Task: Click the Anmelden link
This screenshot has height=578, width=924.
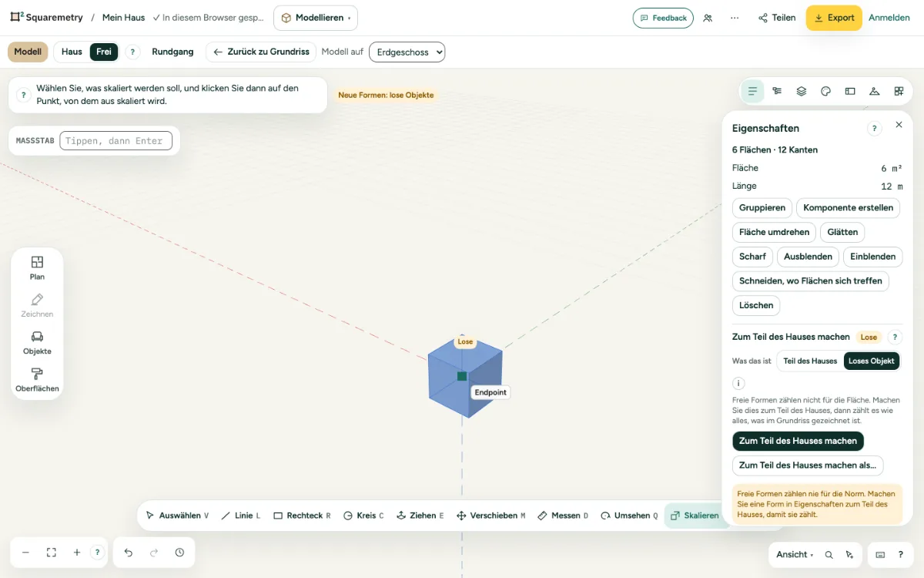Action: (889, 18)
